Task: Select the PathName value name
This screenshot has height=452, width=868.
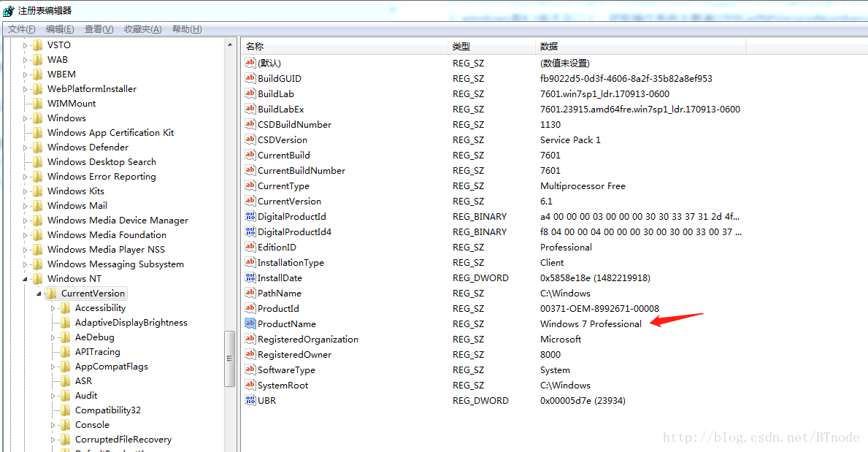Action: pyautogui.click(x=280, y=293)
